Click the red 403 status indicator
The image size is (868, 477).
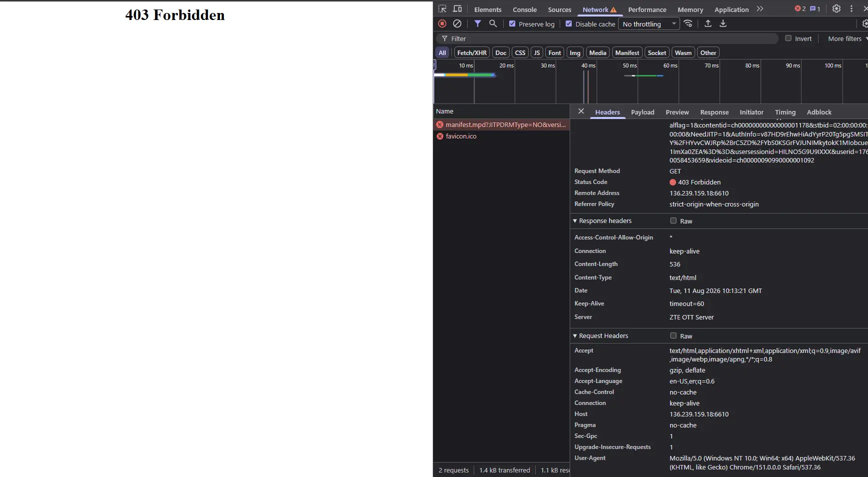pyautogui.click(x=673, y=182)
